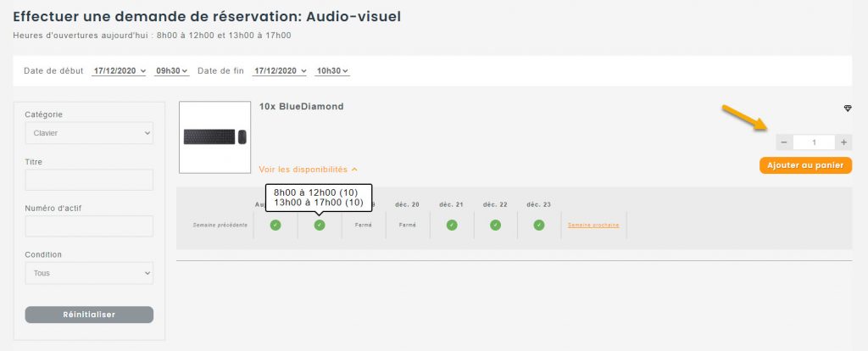Click the first green availability checkmark

275,225
